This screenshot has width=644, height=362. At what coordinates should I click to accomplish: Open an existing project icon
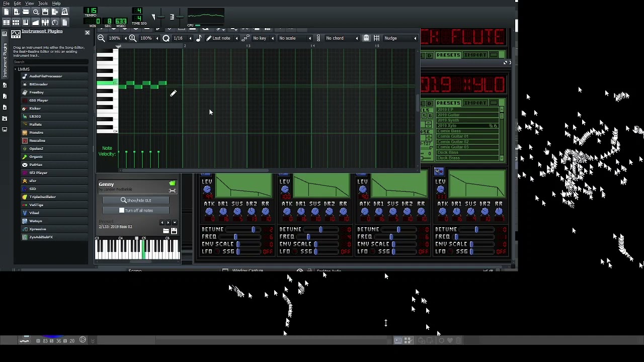(x=26, y=12)
